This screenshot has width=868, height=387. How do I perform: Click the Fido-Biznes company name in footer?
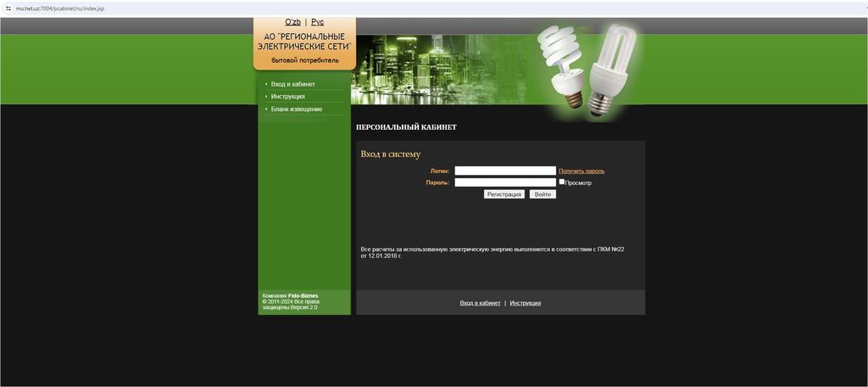point(303,295)
